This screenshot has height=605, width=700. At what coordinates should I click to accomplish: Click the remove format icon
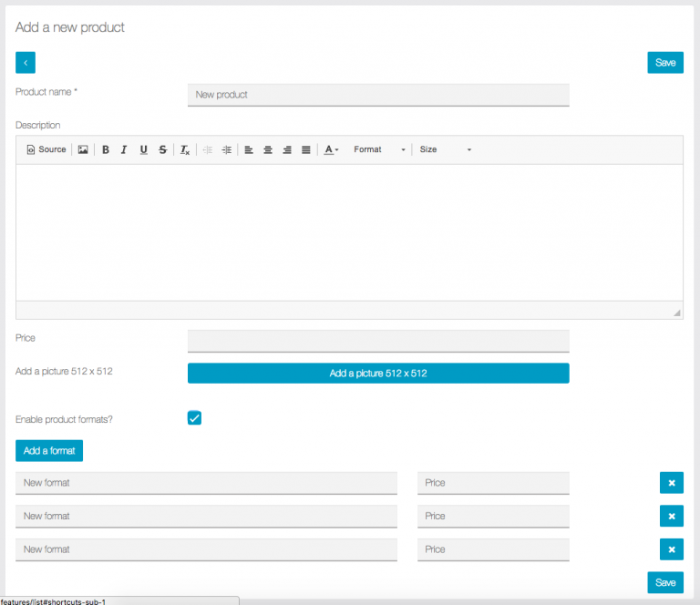click(x=184, y=149)
